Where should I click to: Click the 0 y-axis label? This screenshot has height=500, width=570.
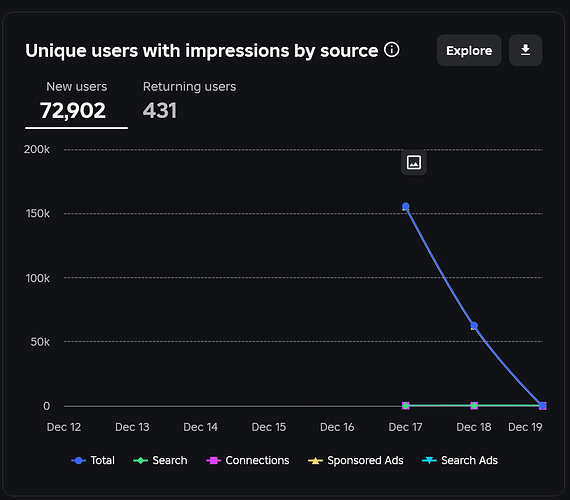point(47,406)
